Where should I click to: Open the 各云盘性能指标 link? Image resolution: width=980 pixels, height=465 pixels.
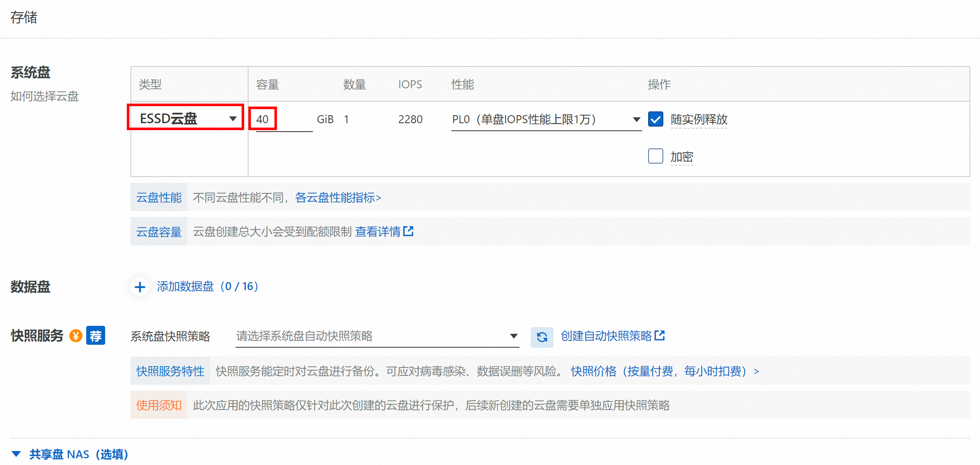(338, 198)
